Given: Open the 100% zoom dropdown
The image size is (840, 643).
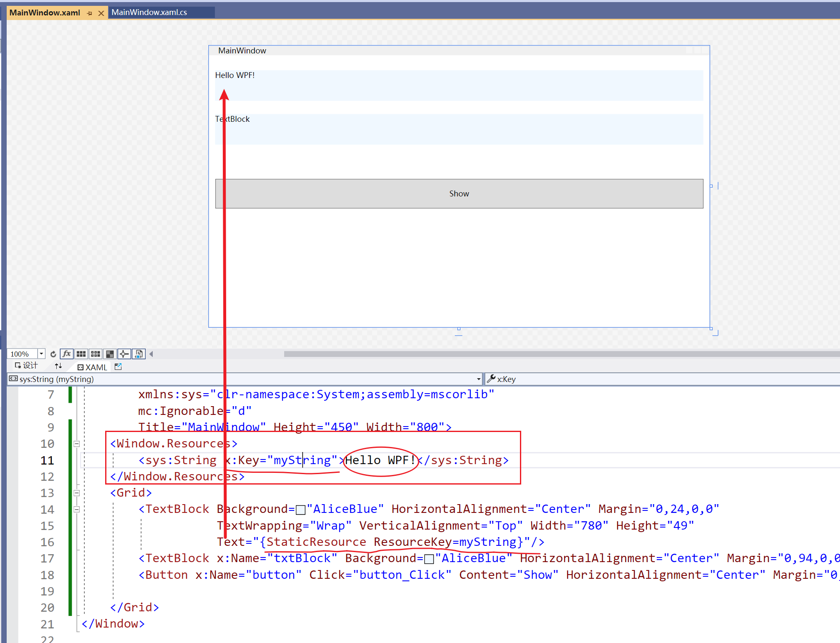Looking at the screenshot, I should tap(41, 354).
